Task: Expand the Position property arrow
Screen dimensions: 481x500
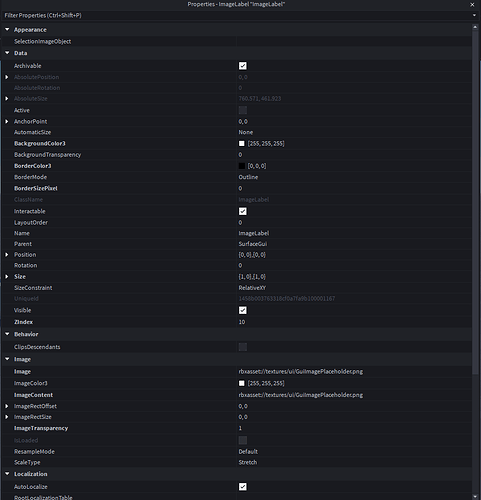Action: (x=7, y=255)
